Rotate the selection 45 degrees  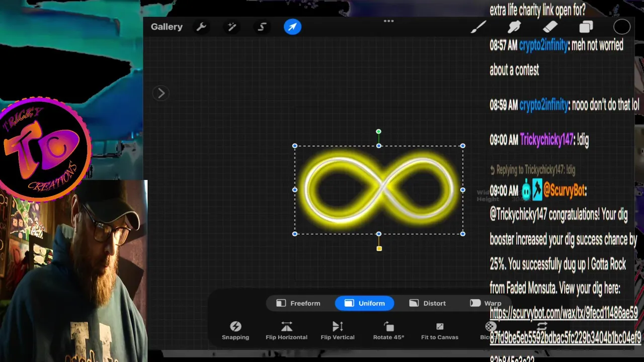pos(388,331)
